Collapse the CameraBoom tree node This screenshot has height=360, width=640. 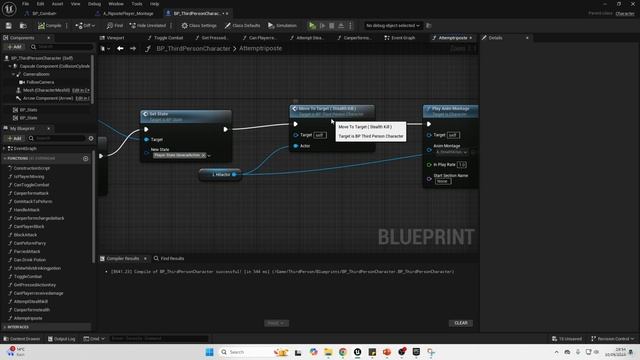click(x=13, y=74)
